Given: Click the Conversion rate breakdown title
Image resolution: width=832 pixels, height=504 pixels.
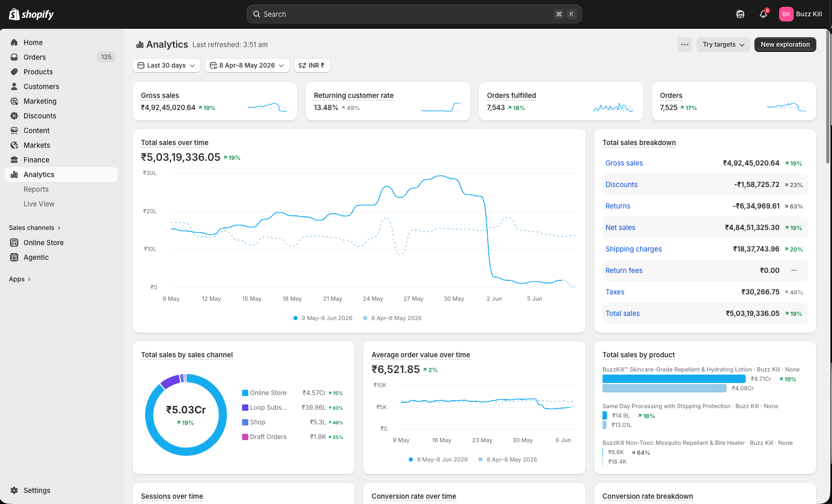Looking at the screenshot, I should pyautogui.click(x=648, y=496).
